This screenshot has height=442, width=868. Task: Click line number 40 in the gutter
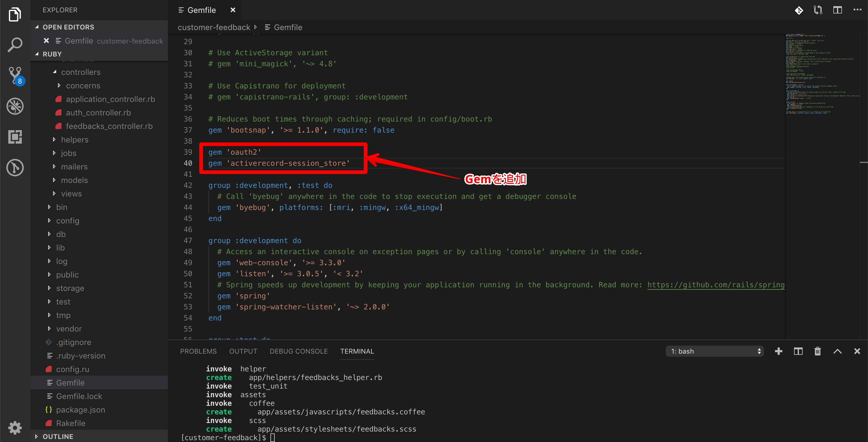click(x=188, y=163)
